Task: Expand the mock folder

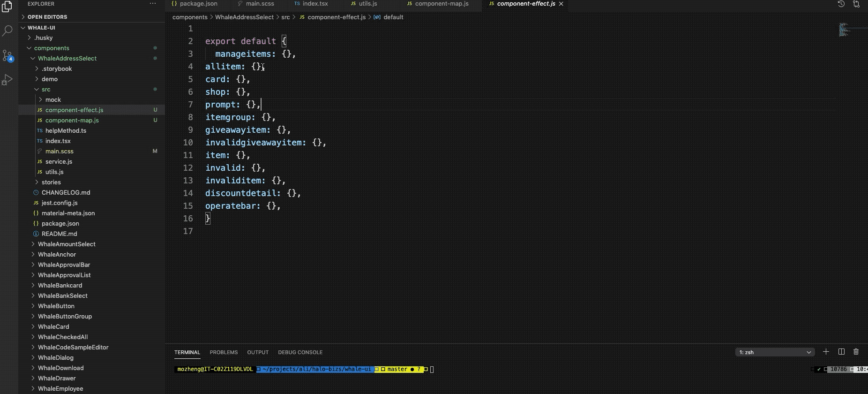Action: click(x=91, y=100)
